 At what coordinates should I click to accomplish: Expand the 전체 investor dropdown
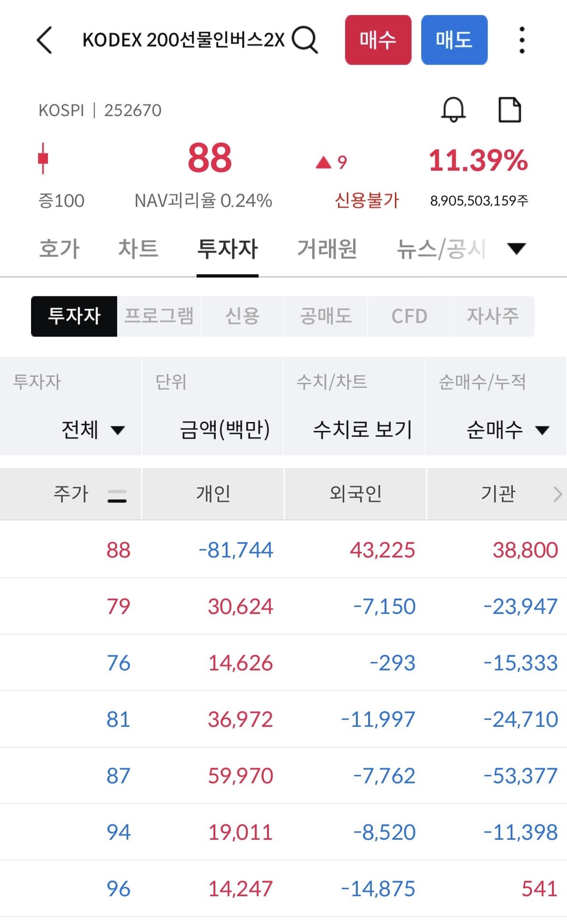pos(93,430)
